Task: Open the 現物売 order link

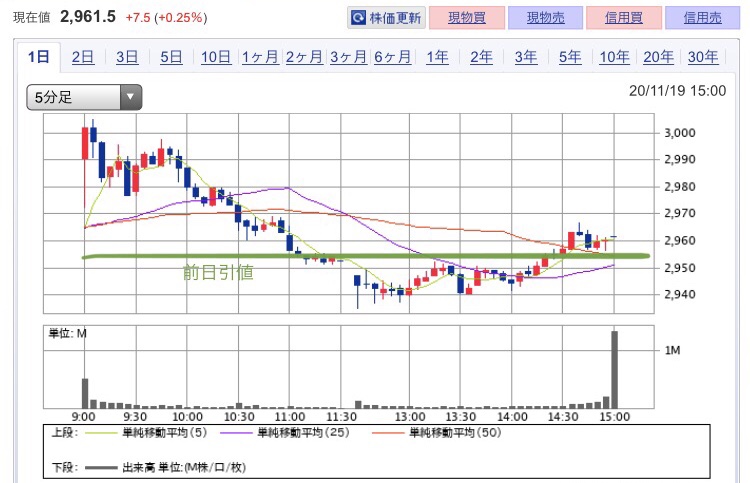Action: [545, 18]
